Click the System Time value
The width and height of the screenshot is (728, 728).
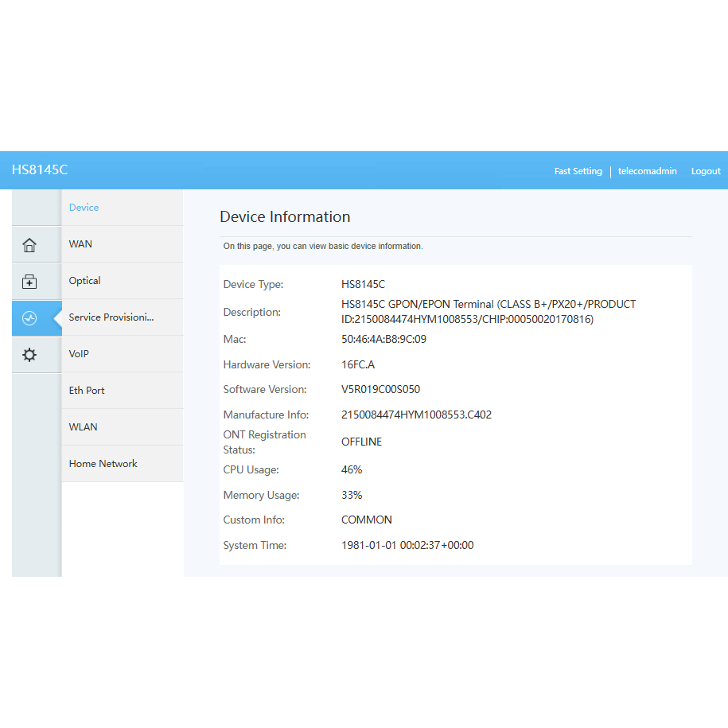[407, 545]
